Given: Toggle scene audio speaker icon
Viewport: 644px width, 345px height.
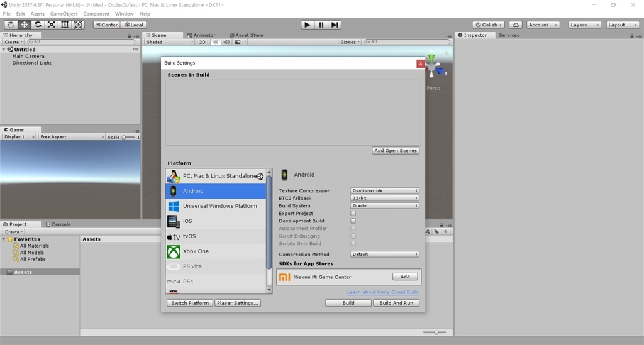Looking at the screenshot, I should (x=226, y=42).
